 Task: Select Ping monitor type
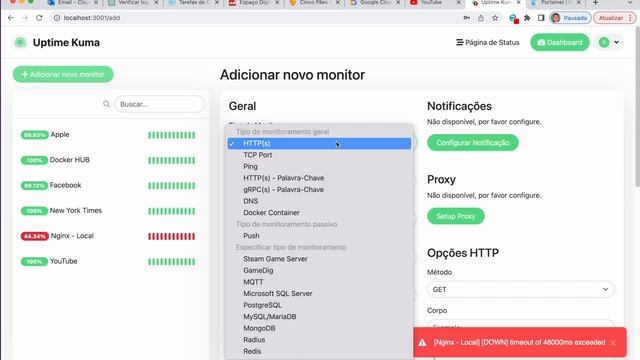319,167
